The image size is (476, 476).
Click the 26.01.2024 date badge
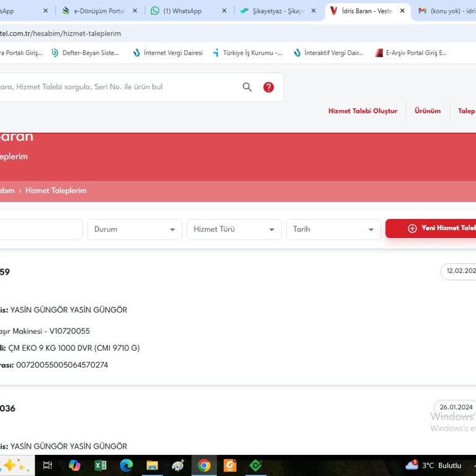[456, 407]
